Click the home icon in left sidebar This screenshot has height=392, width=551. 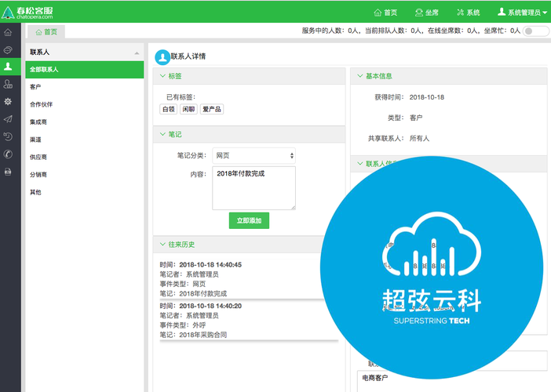coord(8,33)
